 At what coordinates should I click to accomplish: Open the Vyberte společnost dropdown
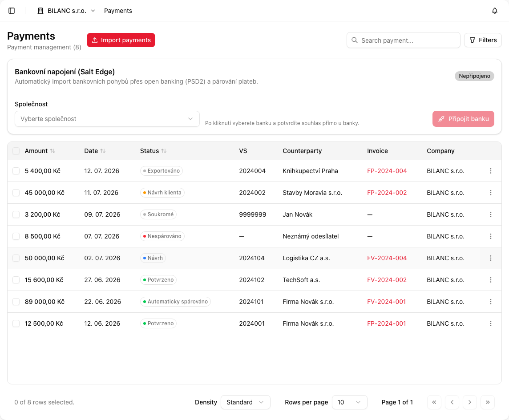107,119
